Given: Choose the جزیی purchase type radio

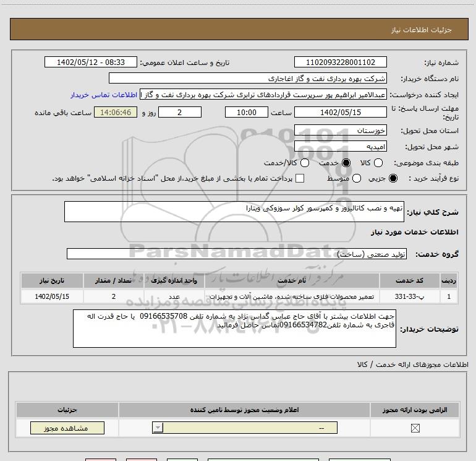Looking at the screenshot, I should 393,178.
